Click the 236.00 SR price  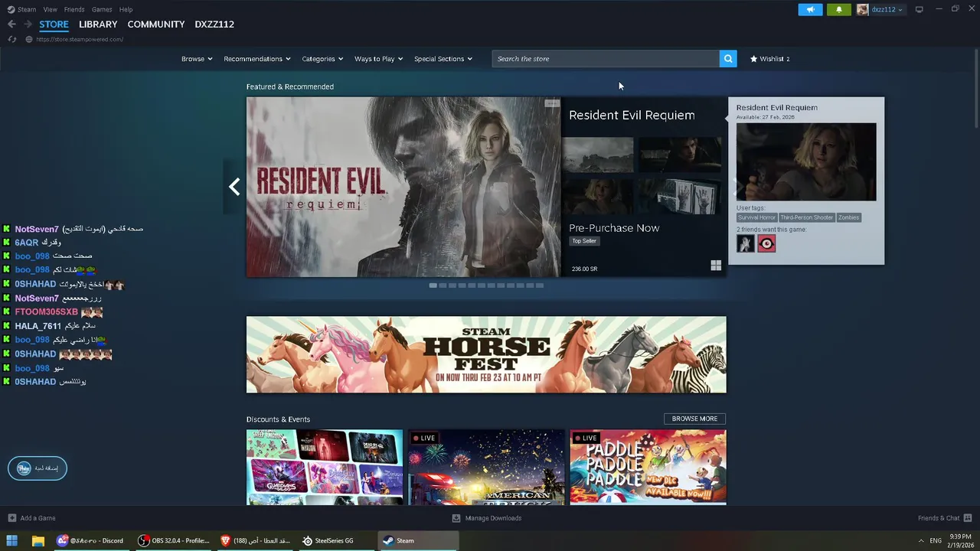point(584,269)
